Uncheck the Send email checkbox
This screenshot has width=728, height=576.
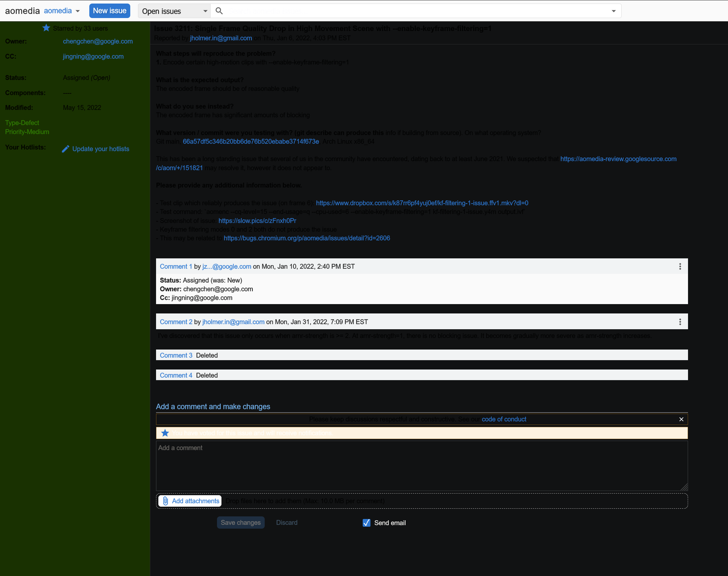[366, 523]
